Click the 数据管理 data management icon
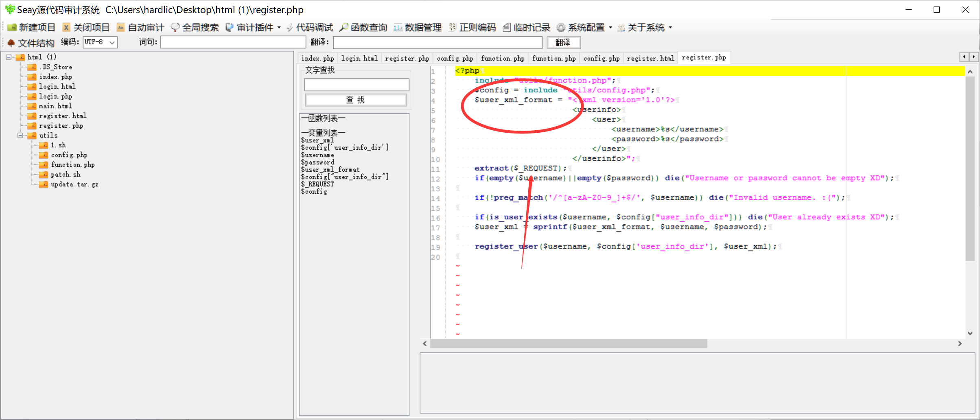The image size is (980, 420). coord(398,28)
